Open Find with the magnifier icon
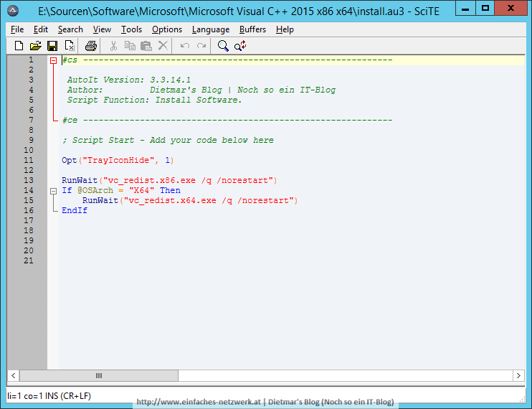The image size is (532, 409). [223, 45]
